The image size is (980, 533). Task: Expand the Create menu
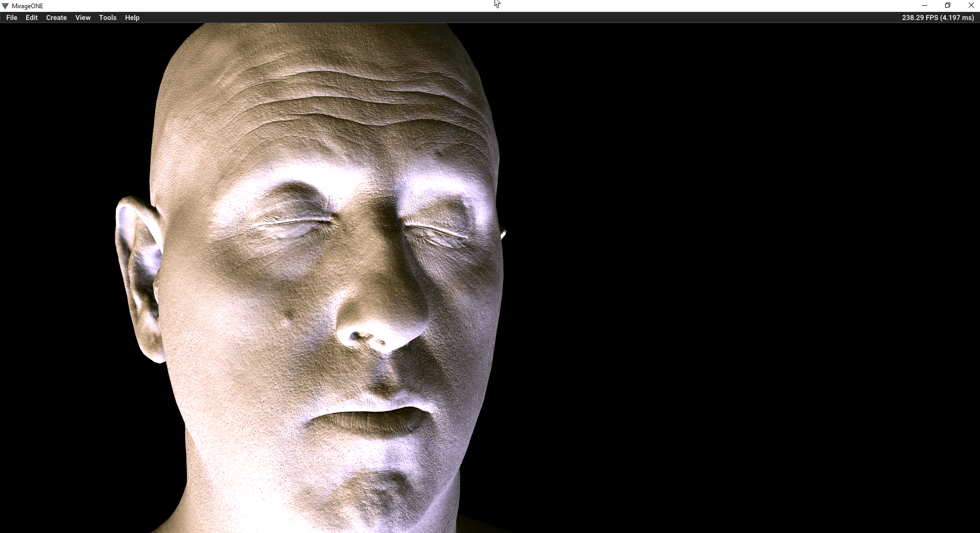click(56, 17)
